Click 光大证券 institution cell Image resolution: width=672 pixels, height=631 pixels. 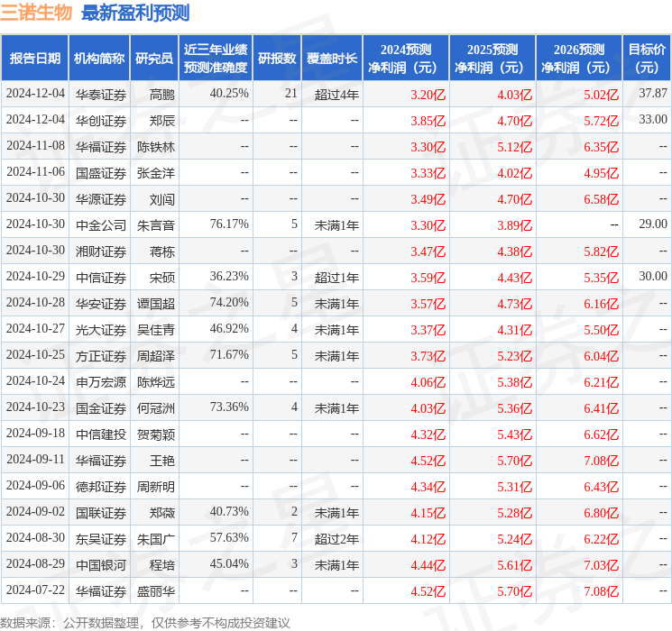click(x=101, y=330)
